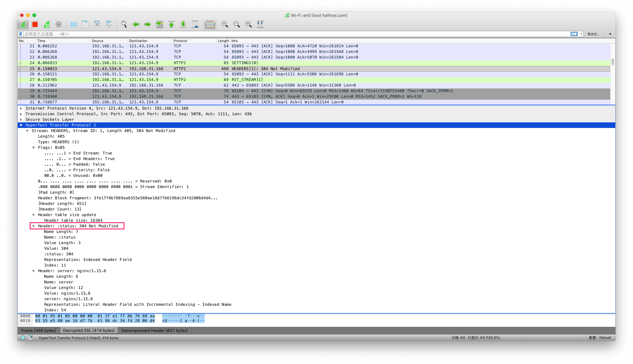Toggle packet list coloring rules
Screen dimensions: 633x364
click(210, 24)
